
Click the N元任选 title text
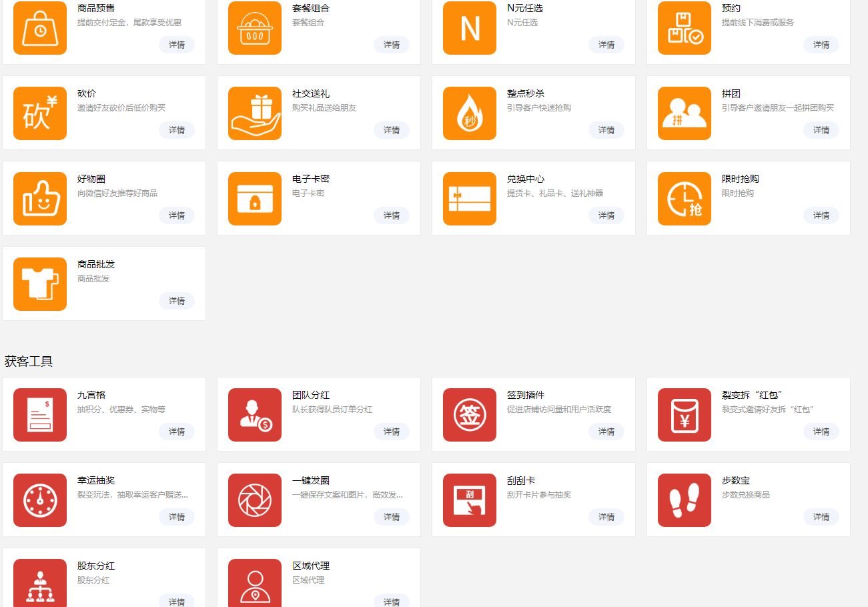522,8
